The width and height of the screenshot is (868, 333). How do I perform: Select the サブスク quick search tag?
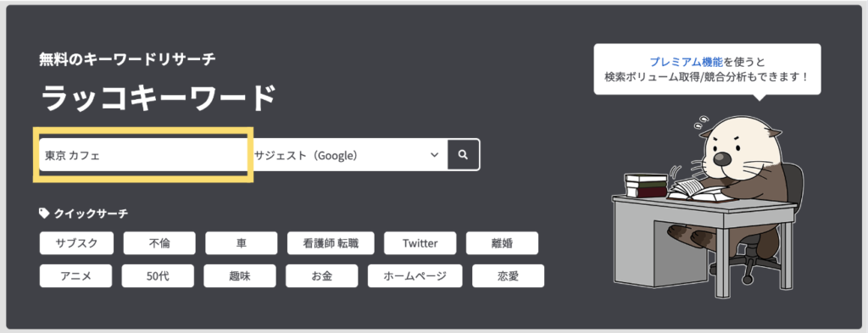point(76,243)
